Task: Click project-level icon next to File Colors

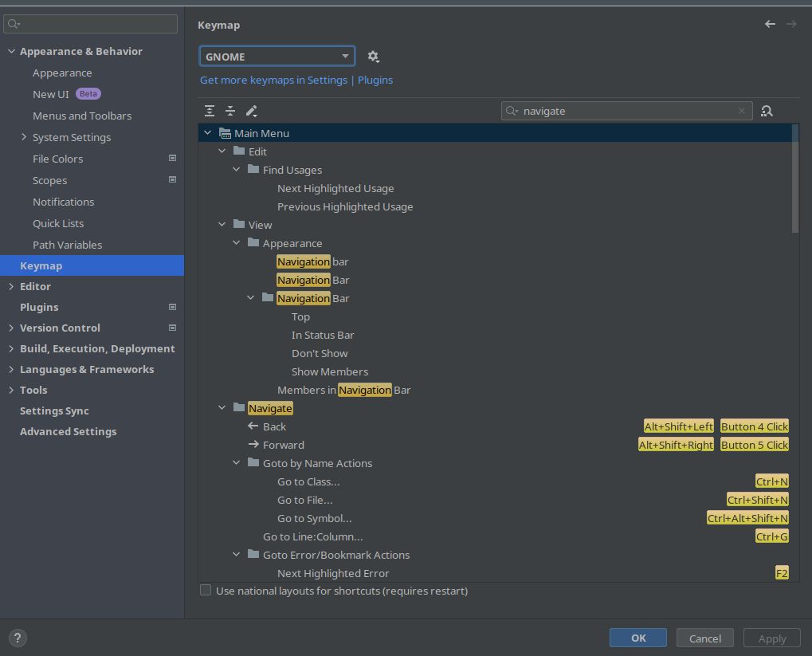Action: click(x=172, y=158)
